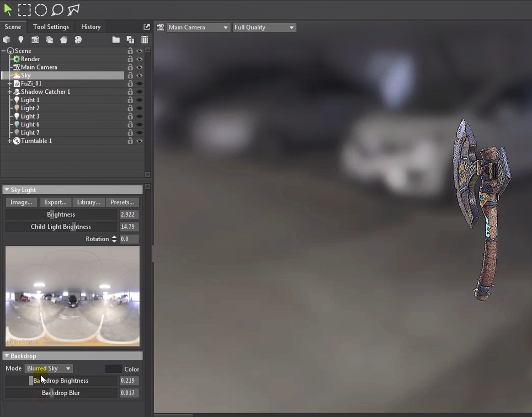Delete selected object with trash icon
Screen dimensions: 532x417
[145, 40]
